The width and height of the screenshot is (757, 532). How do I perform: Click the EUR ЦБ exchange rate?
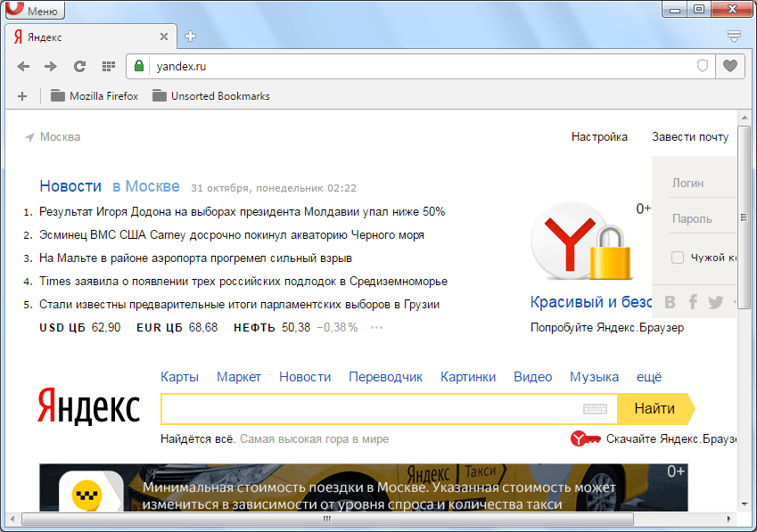point(177,328)
